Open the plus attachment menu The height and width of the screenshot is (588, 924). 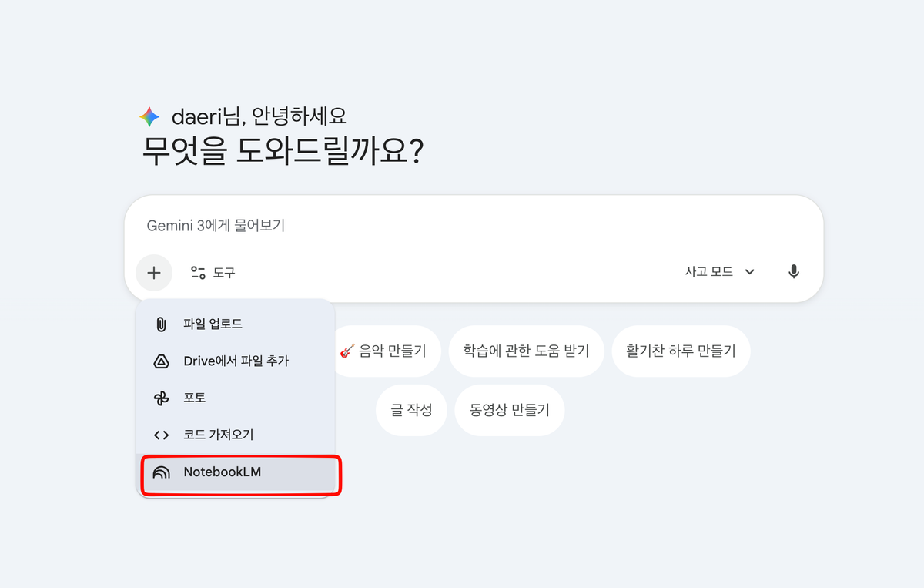click(x=153, y=273)
